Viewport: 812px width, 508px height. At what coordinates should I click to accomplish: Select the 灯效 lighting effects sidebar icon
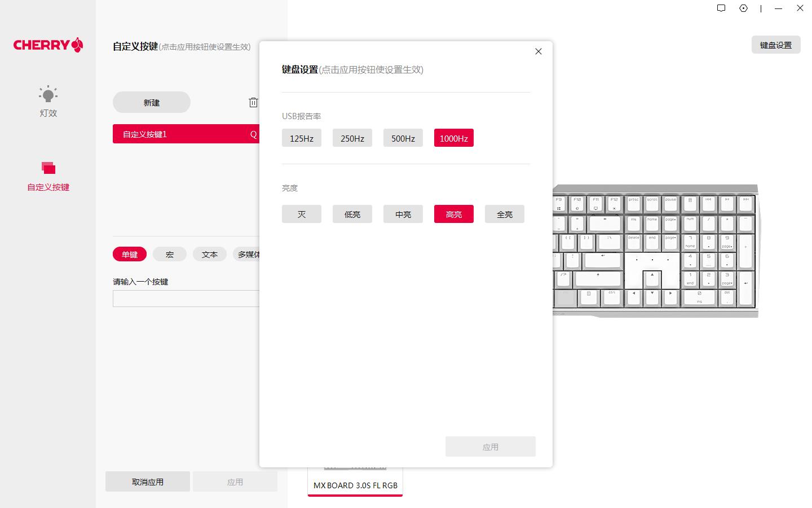48,100
